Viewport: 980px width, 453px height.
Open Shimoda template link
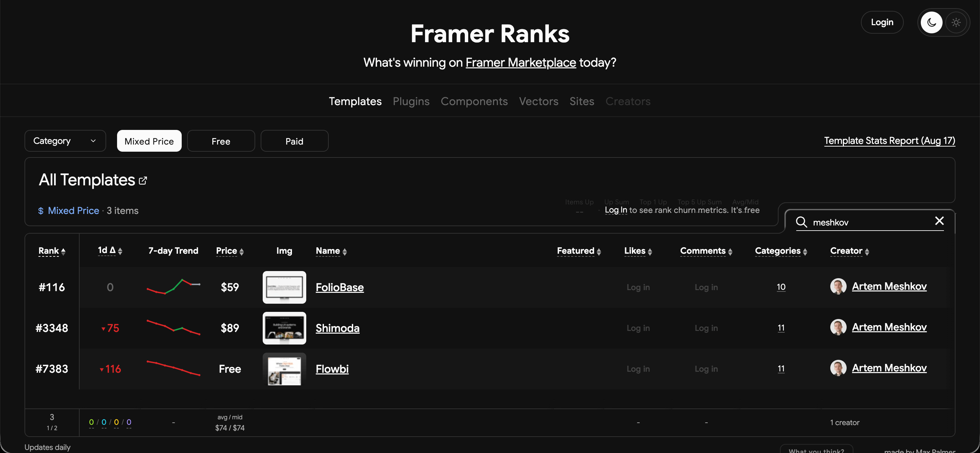pyautogui.click(x=337, y=328)
